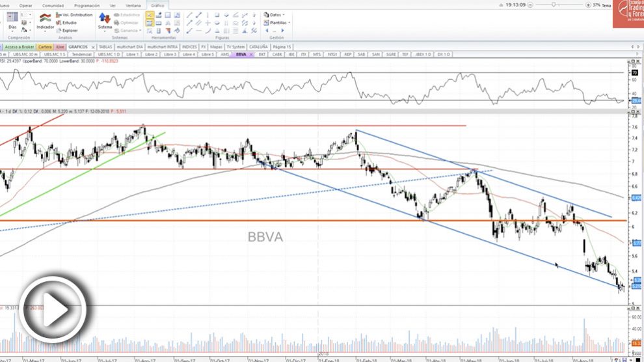Select the IBEX 1 D chart tab
This screenshot has height=362, width=644.
423,54
